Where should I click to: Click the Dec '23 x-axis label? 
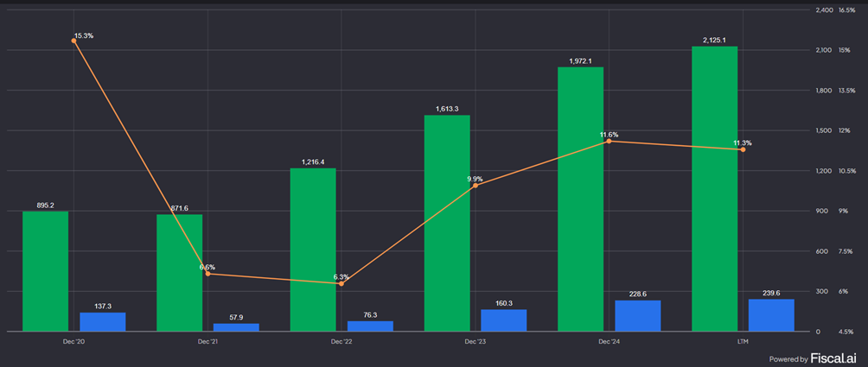pos(475,342)
